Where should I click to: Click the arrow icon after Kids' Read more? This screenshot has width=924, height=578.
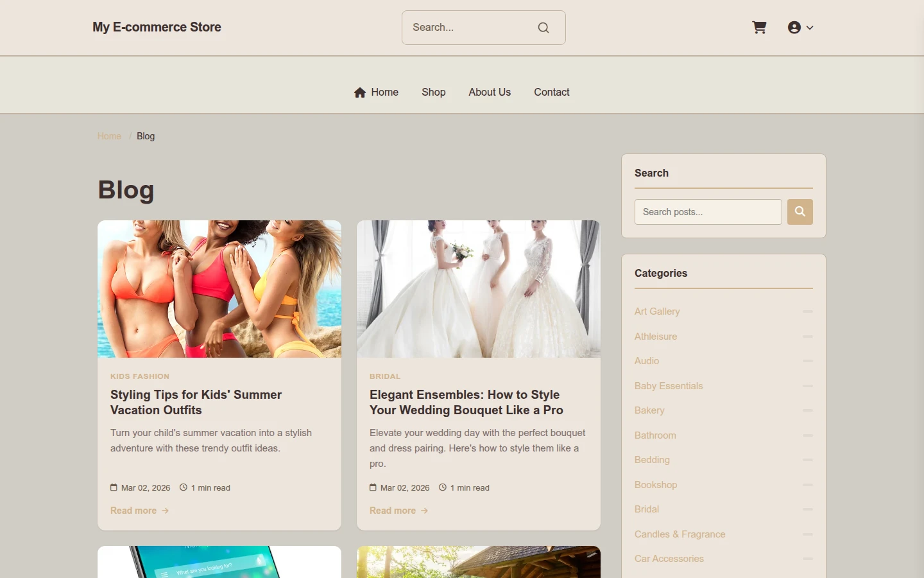pyautogui.click(x=165, y=511)
